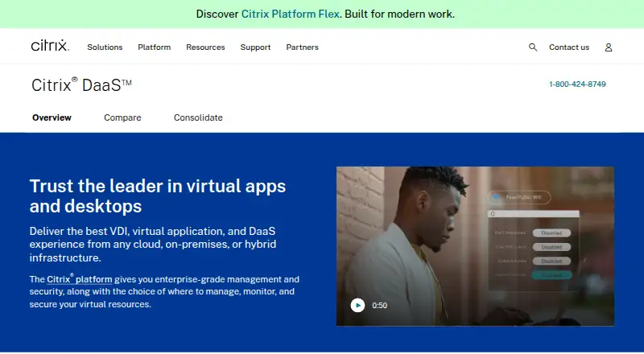
Task: Click the paragraph starting "Deliver the best VDI"
Action: point(153,245)
